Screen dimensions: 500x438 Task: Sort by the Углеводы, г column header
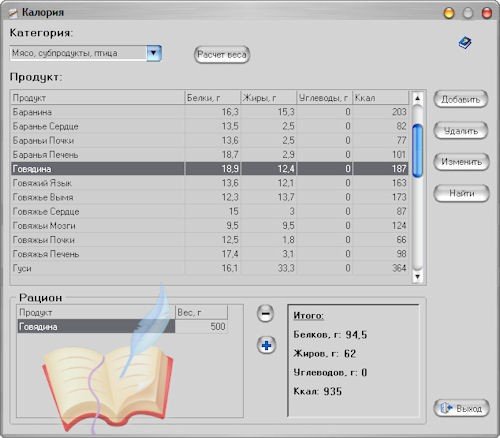tap(325, 98)
